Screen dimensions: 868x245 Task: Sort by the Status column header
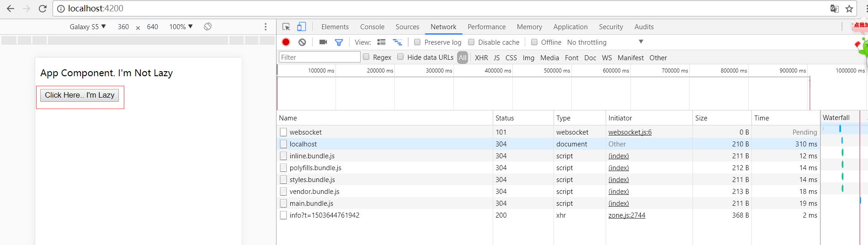(523, 118)
